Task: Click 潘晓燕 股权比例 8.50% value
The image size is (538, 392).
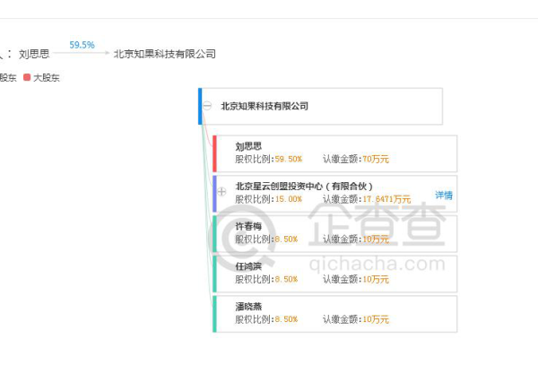Action: [286, 319]
